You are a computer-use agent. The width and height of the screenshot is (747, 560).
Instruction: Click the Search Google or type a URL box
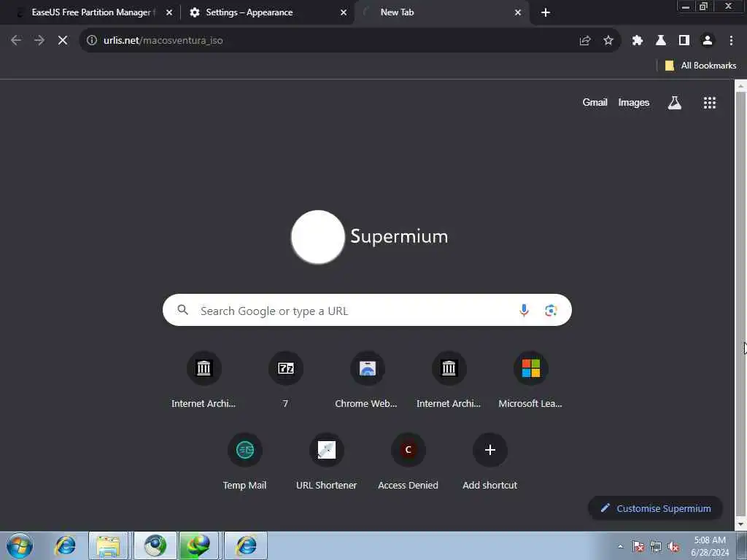(x=367, y=310)
